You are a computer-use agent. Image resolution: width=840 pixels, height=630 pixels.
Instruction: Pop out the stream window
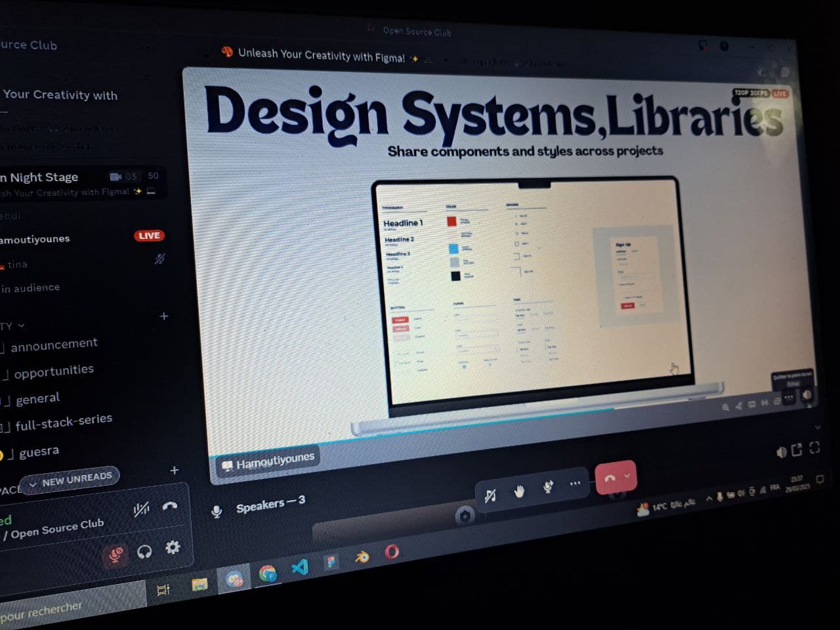[797, 450]
